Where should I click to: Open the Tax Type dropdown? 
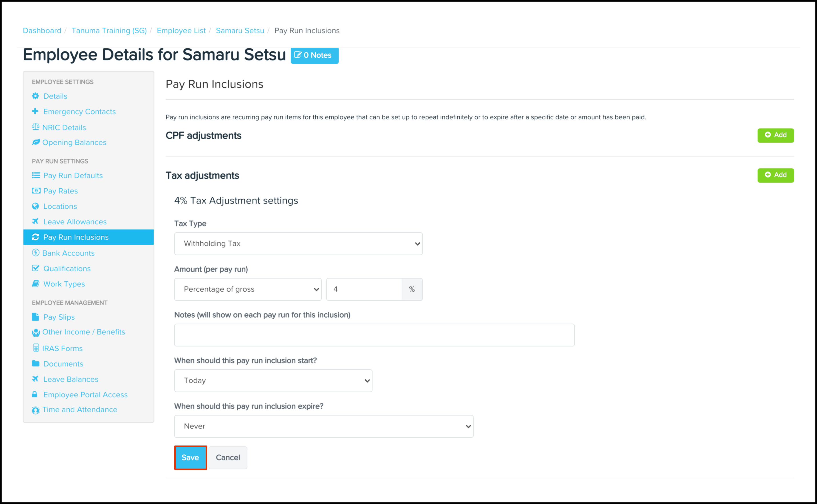tap(298, 244)
